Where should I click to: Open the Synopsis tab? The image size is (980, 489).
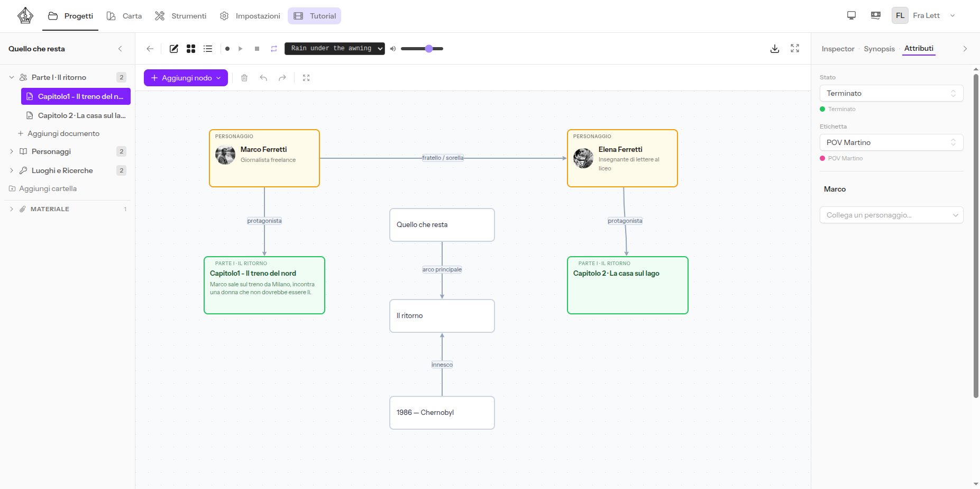879,49
